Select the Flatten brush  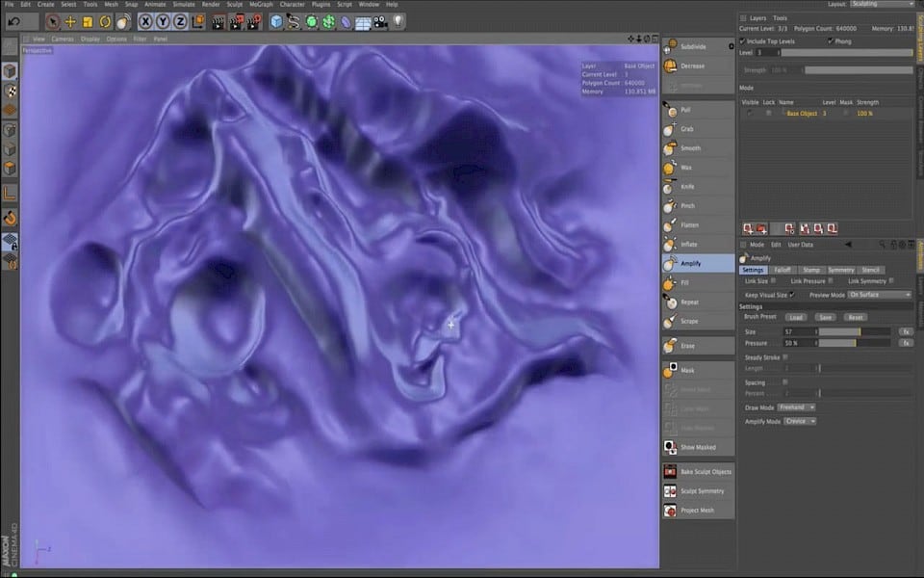pyautogui.click(x=699, y=224)
